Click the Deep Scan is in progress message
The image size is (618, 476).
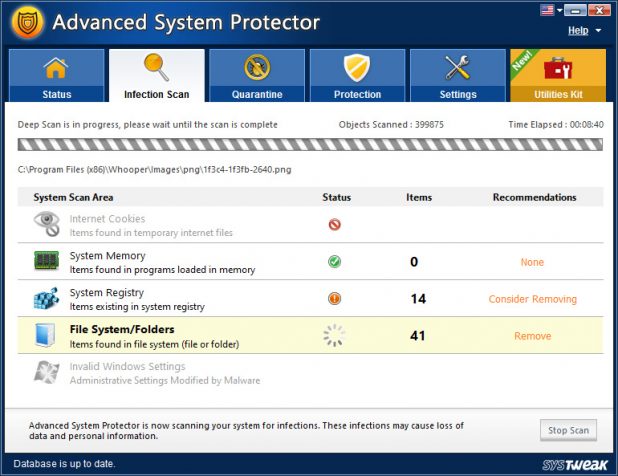[147, 125]
